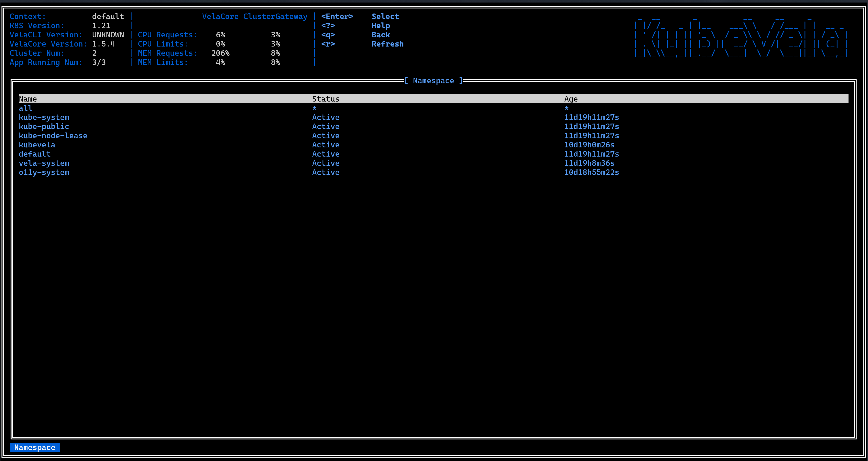Click the <q> Back shortcut hint
This screenshot has height=461, width=868.
click(355, 35)
